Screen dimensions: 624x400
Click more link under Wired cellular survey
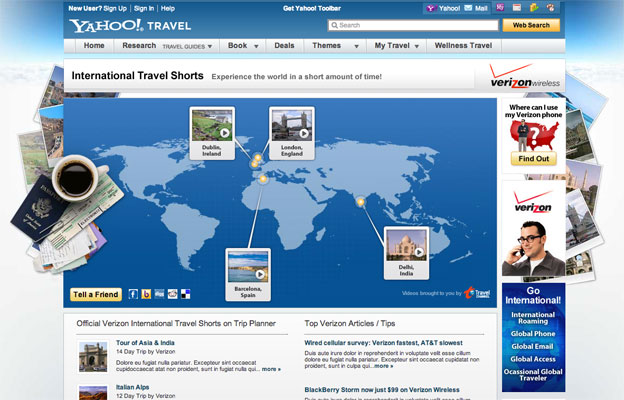click(384, 366)
